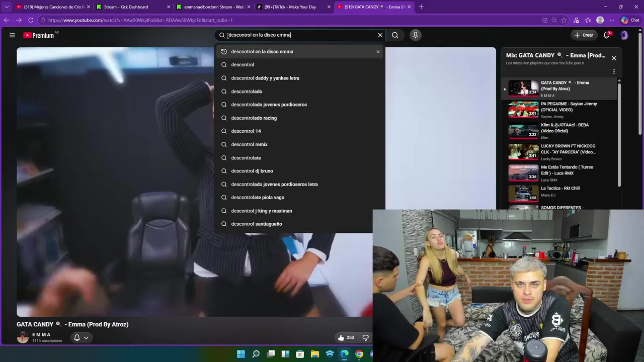
Task: Close the GATA CANDY tab
Action: coord(409,7)
